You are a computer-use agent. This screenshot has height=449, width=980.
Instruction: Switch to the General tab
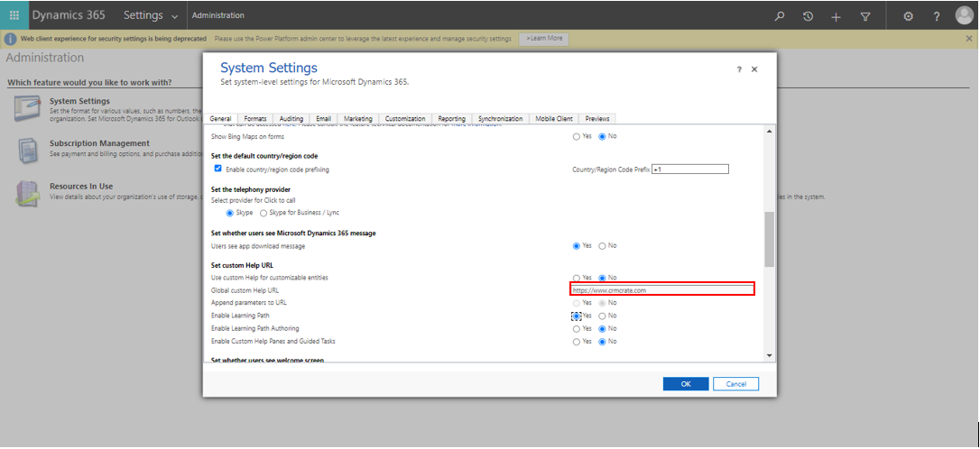tap(220, 119)
